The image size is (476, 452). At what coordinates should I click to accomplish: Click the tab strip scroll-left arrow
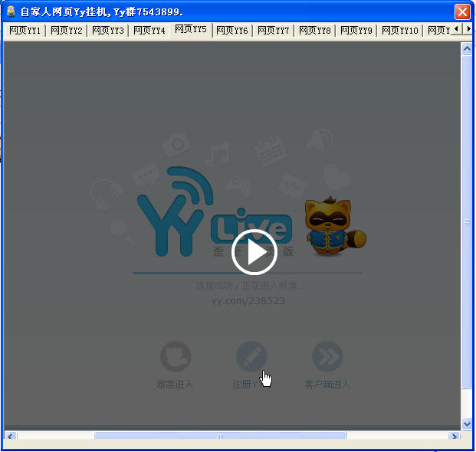coord(456,29)
